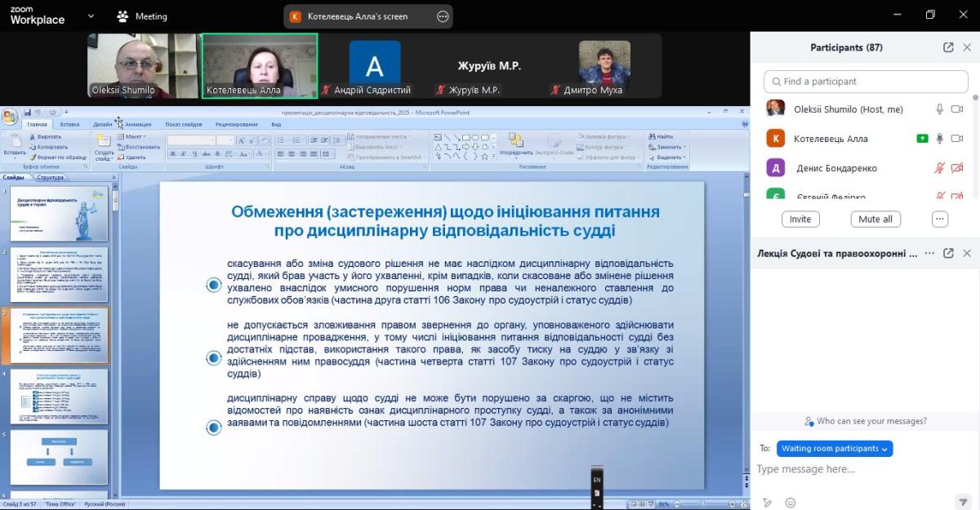Click Копировать in the clipboard group
The width and height of the screenshot is (980, 510).
(x=48, y=147)
